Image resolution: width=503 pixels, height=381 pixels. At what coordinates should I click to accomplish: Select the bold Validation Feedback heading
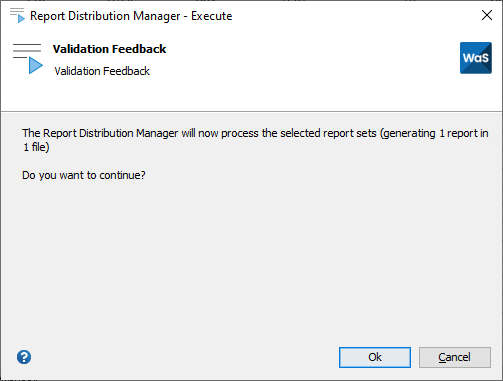point(109,49)
